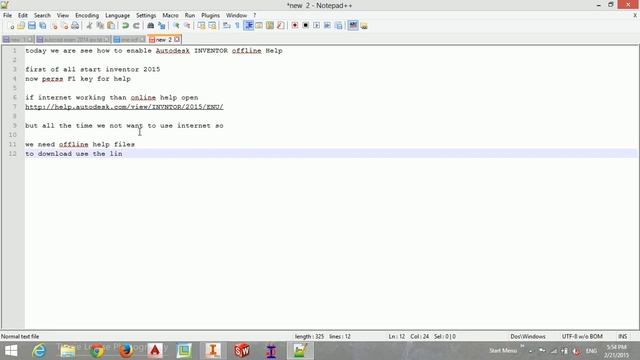Image resolution: width=640 pixels, height=360 pixels.
Task: Click the Zoom Out toolbar icon
Action: pyautogui.click(x=187, y=26)
